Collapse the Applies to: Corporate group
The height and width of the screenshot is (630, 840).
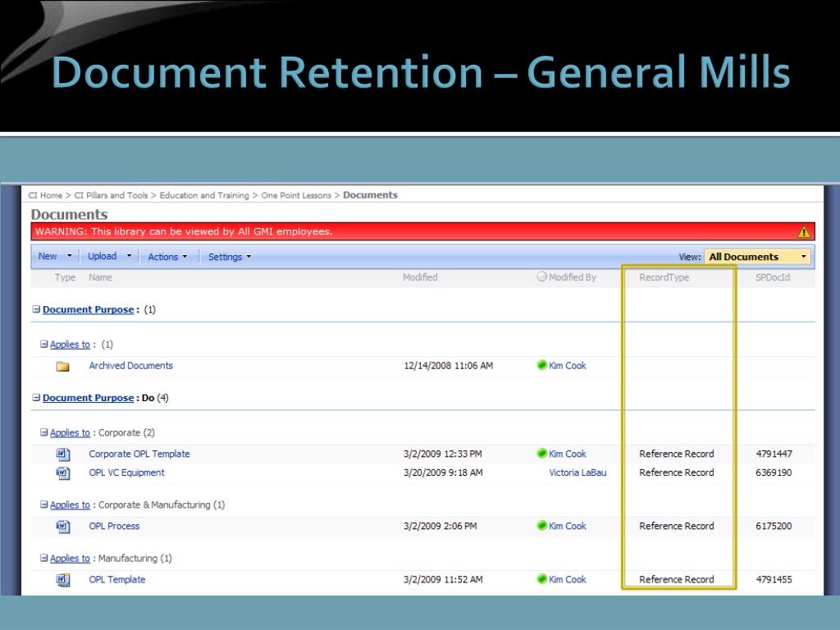[x=44, y=432]
